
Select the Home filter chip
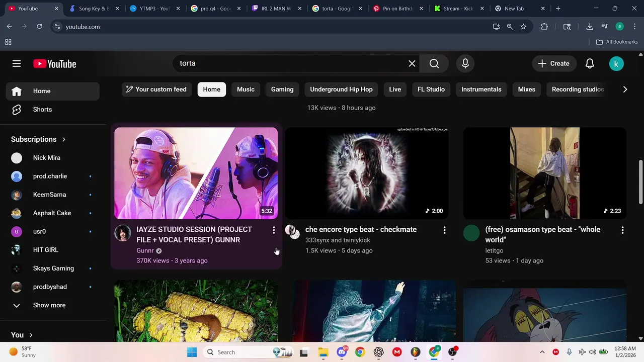coord(212,89)
